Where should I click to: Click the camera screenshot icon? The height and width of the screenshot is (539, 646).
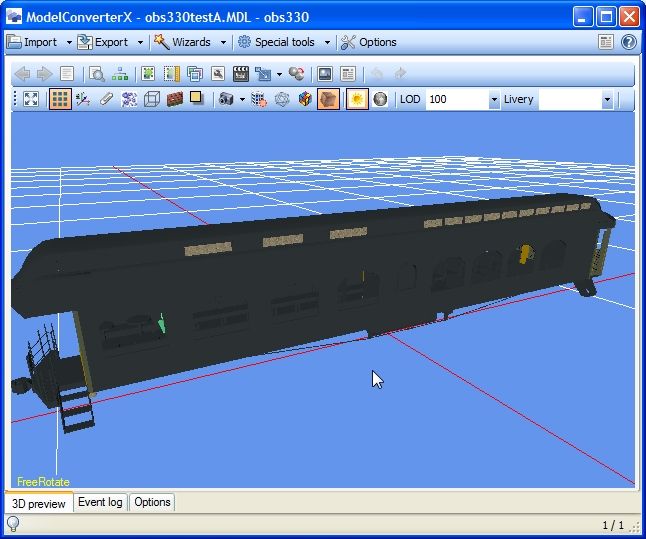coord(227,100)
